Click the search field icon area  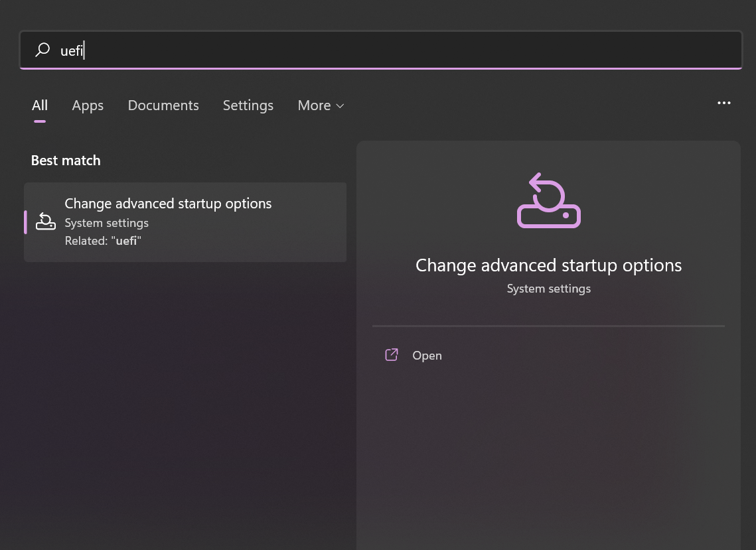click(42, 50)
